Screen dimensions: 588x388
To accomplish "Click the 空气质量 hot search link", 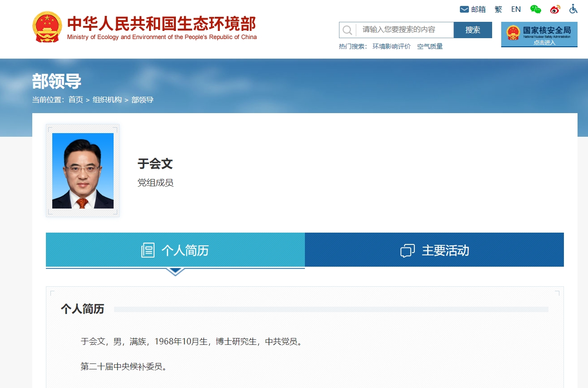I will 430,46.
